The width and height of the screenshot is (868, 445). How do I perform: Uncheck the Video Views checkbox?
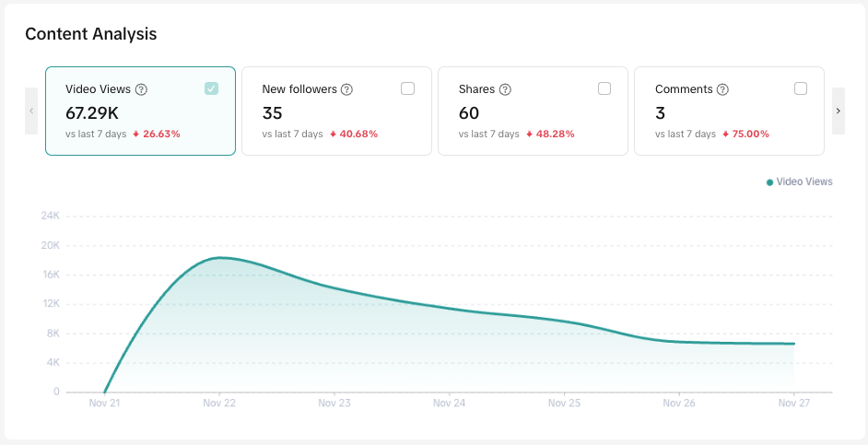pyautogui.click(x=211, y=88)
